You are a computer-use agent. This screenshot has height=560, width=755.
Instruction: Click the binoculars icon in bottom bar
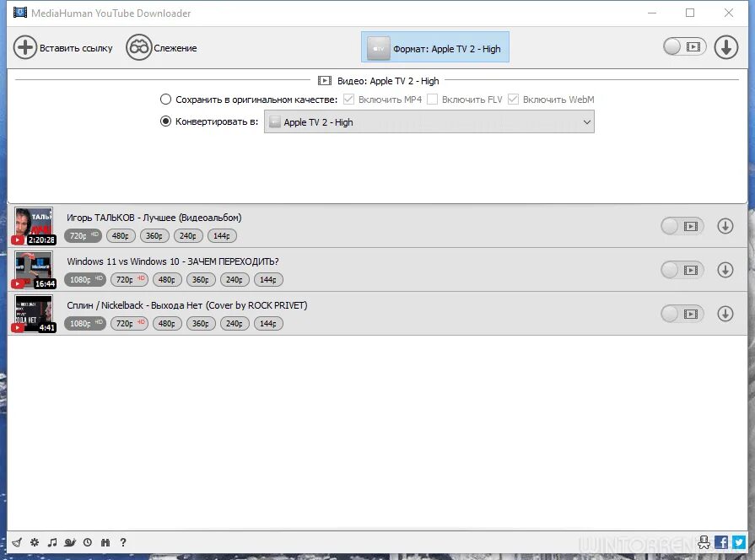[105, 542]
